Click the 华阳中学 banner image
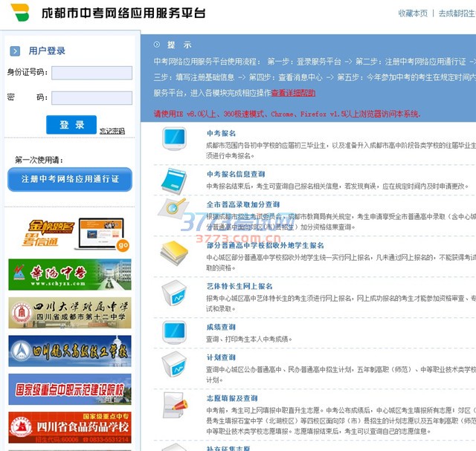The image size is (476, 451). click(x=70, y=274)
